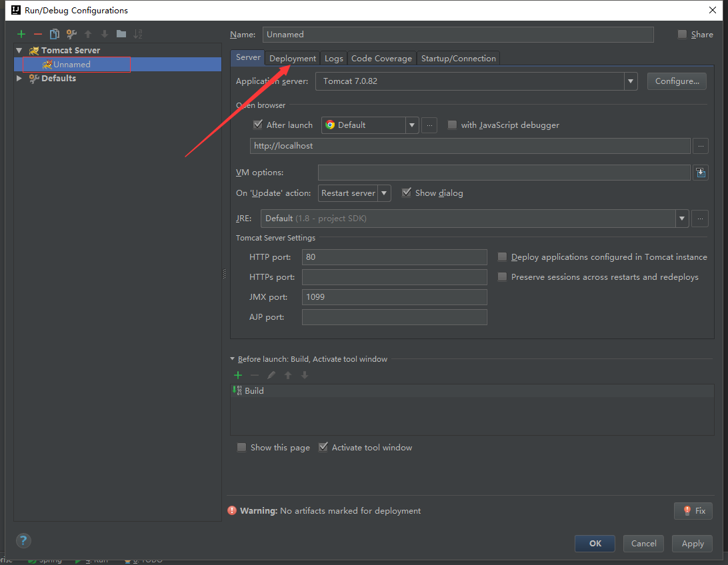Viewport: 728px width, 565px height.
Task: Open JRE Default dropdown arrow
Action: (x=681, y=219)
